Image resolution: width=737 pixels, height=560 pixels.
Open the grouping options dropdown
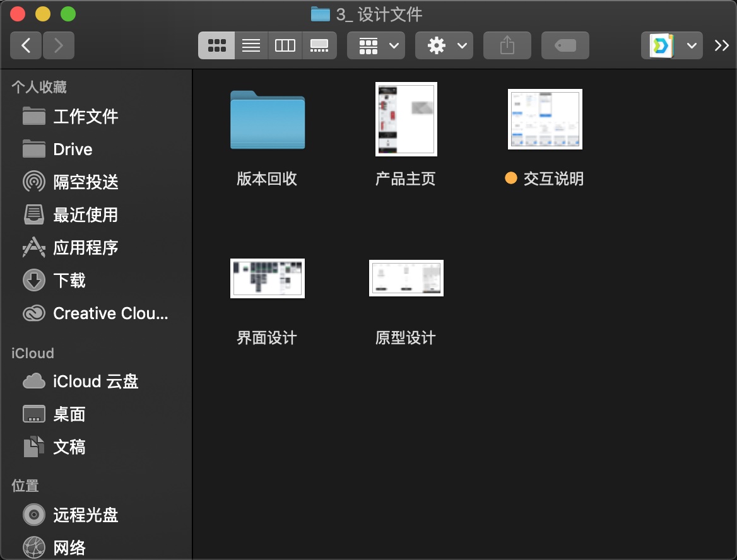(376, 45)
